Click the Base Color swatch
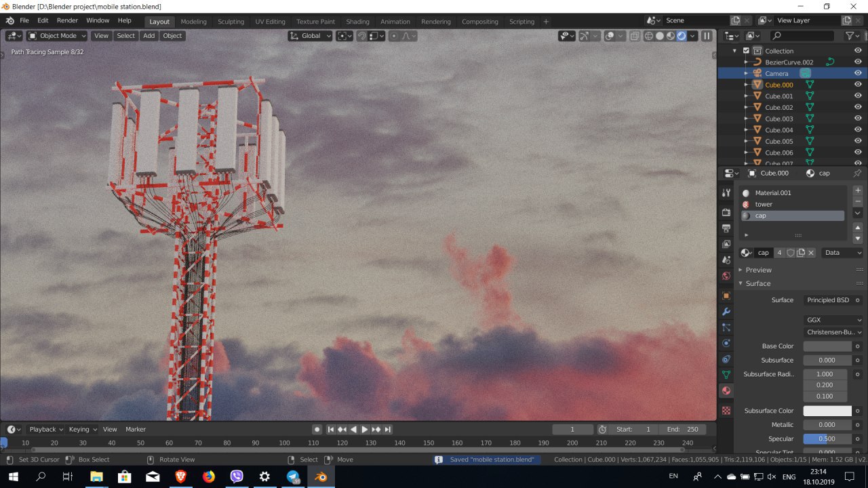Screen dimensions: 868x488 point(827,346)
